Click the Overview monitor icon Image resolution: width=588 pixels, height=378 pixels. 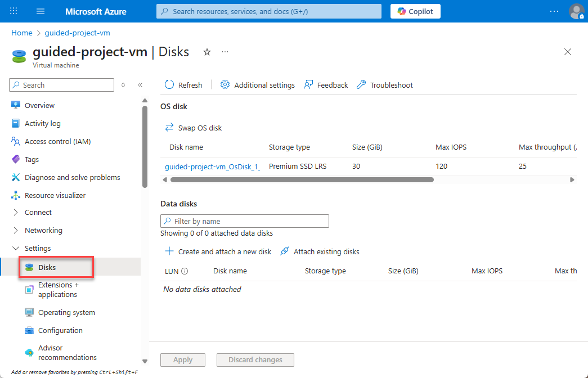[x=15, y=105]
